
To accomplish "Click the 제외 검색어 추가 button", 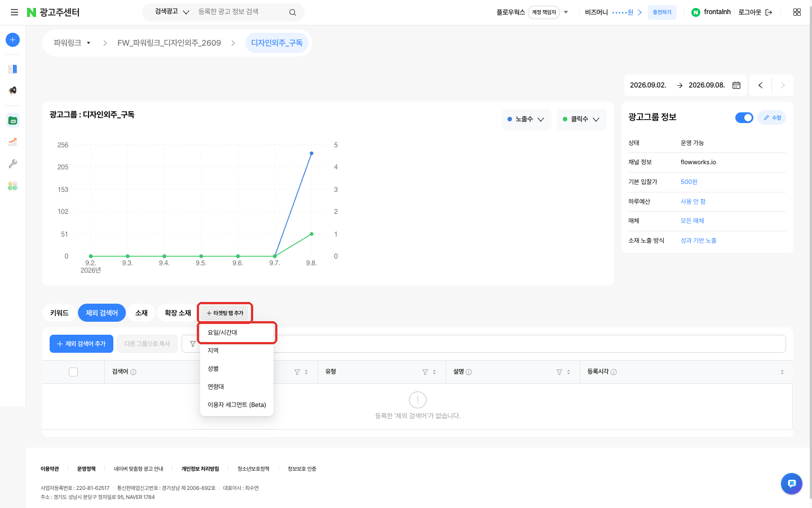I will coord(81,344).
